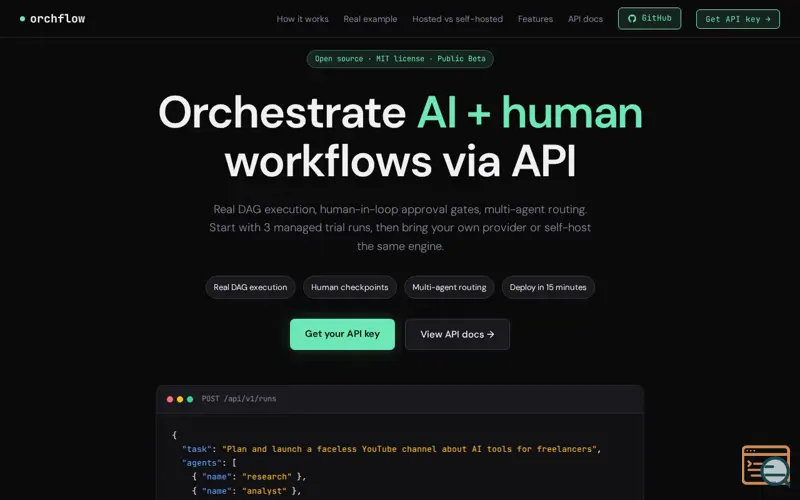This screenshot has height=500, width=800.
Task: Click the "research" agent name value
Action: (x=267, y=477)
